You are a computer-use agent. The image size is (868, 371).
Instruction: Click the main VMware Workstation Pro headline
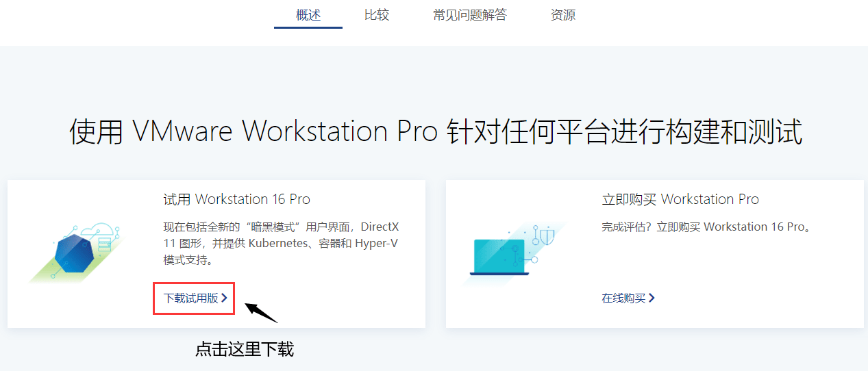pyautogui.click(x=436, y=131)
